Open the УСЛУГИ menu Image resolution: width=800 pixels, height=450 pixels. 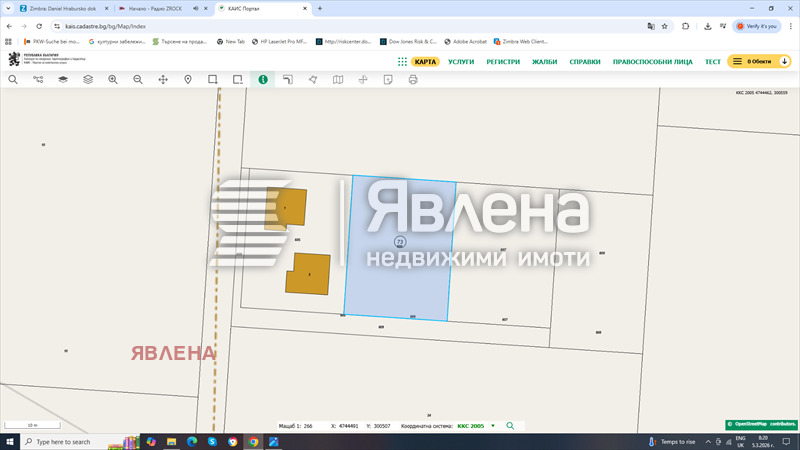(x=461, y=62)
